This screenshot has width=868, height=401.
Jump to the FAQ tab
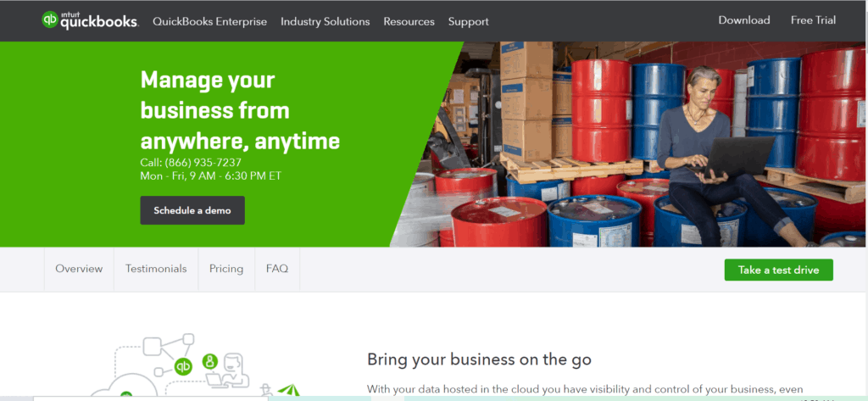277,270
